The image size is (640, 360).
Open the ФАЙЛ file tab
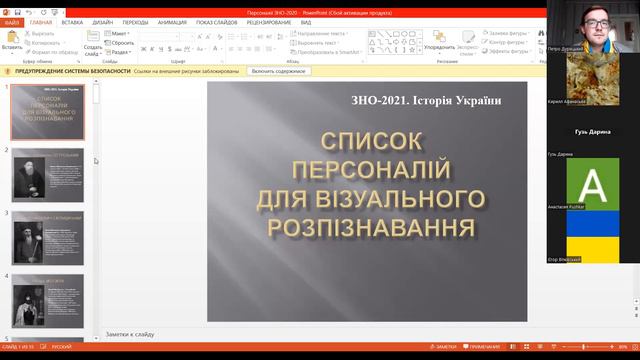click(x=12, y=22)
